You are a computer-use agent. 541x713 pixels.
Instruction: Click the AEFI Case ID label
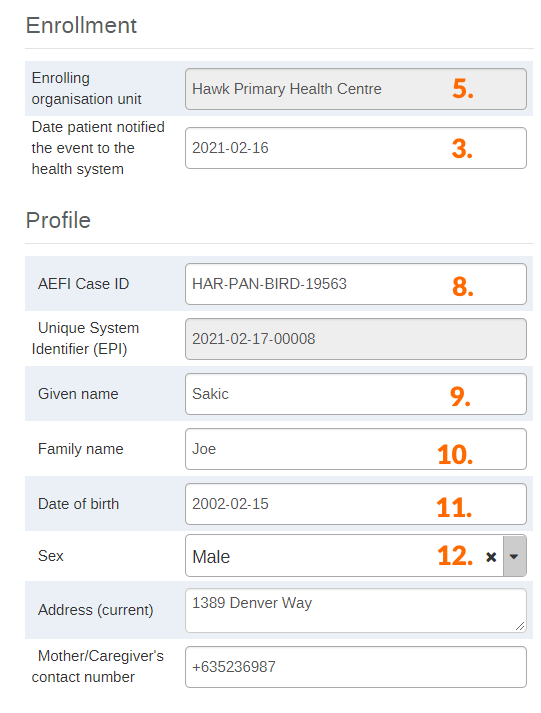(x=83, y=284)
